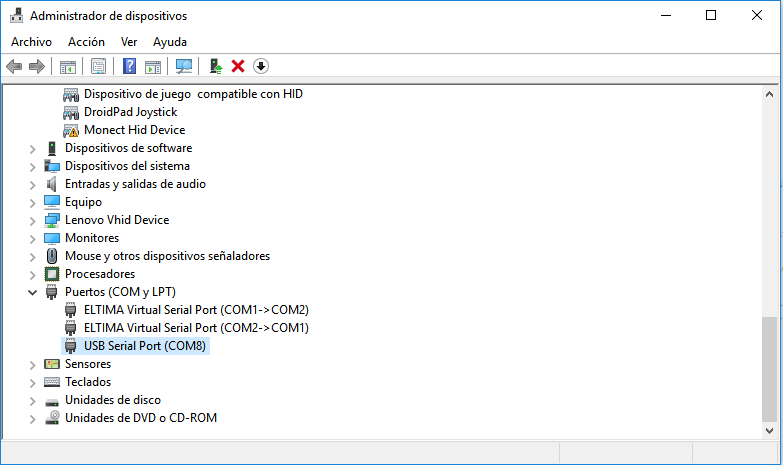Screen dimensions: 783x465
Task: Scan for hardware changes icon
Action: point(184,66)
